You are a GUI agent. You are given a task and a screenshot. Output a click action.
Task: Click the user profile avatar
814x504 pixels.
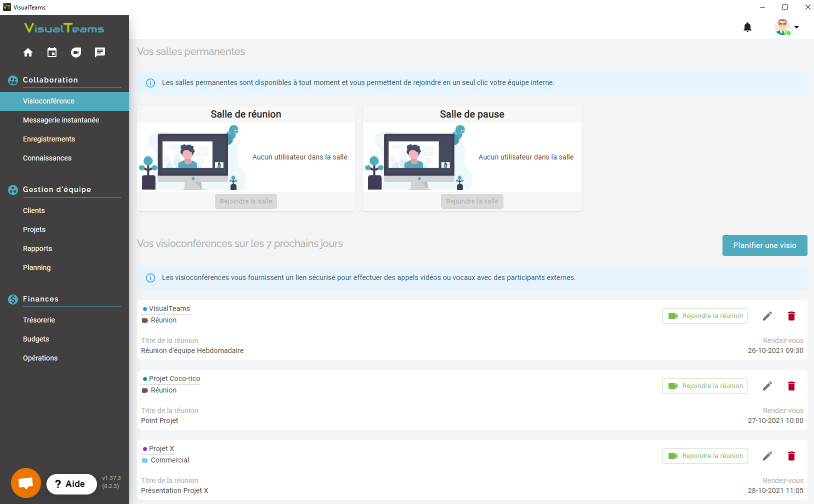coord(782,27)
